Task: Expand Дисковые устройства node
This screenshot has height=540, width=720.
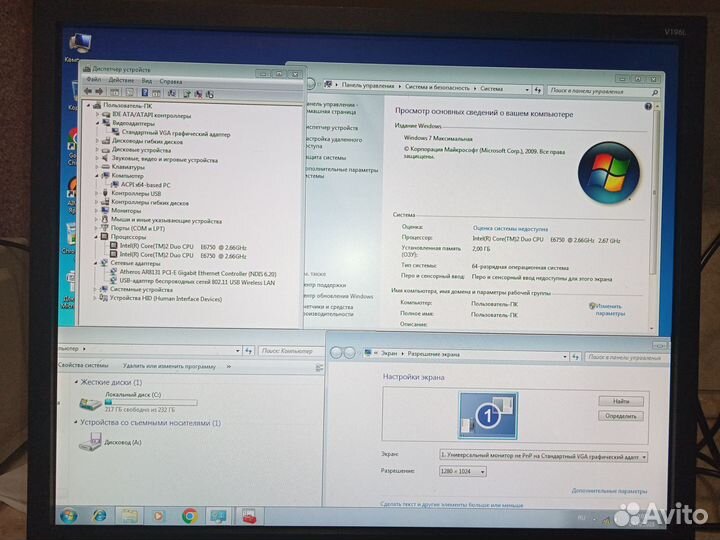Action: pyautogui.click(x=97, y=150)
